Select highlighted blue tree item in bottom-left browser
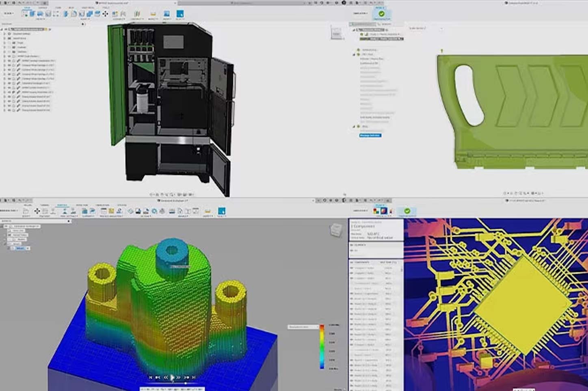The image size is (588, 391). [x=20, y=248]
